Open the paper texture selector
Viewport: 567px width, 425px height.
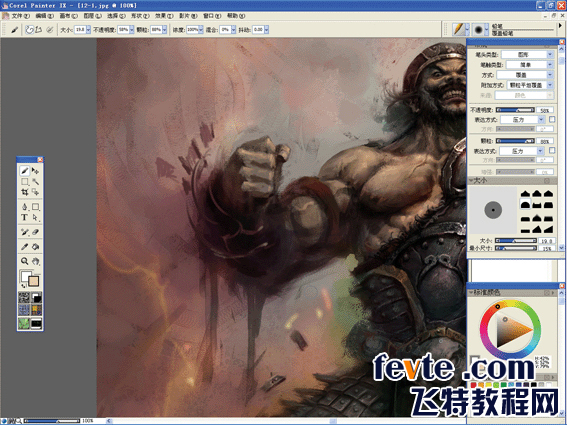click(x=24, y=297)
